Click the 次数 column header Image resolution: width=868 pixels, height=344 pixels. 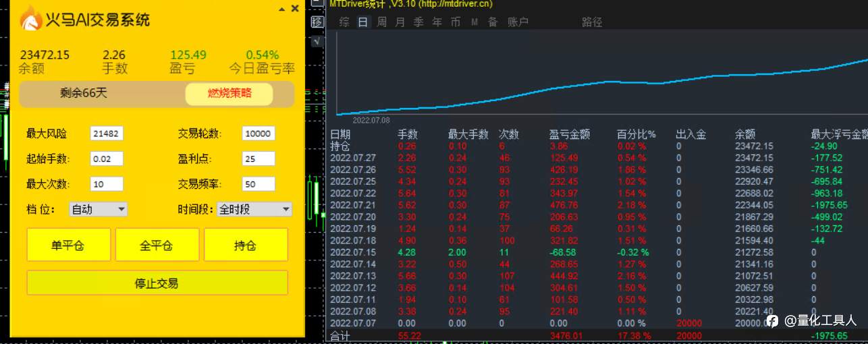508,135
